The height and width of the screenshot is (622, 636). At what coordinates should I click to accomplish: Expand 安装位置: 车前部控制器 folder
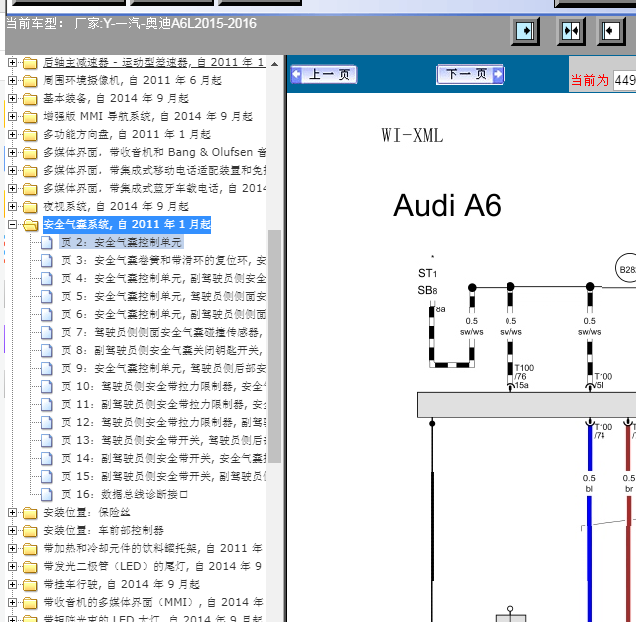pyautogui.click(x=13, y=530)
